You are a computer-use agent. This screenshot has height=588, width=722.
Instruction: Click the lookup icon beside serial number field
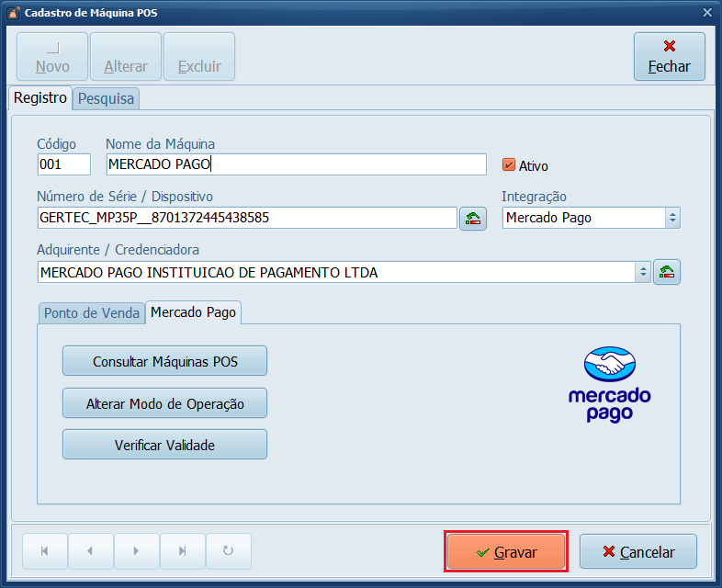473,218
